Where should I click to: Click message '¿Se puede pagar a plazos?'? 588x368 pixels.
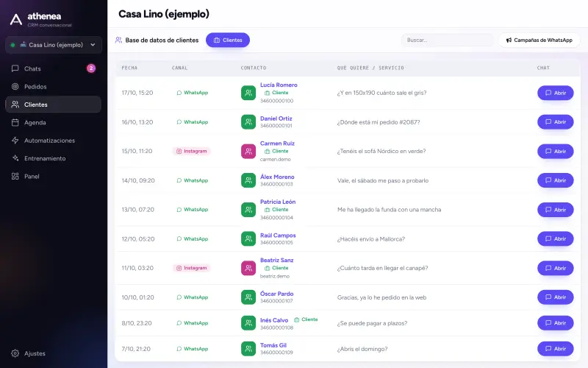[372, 323]
